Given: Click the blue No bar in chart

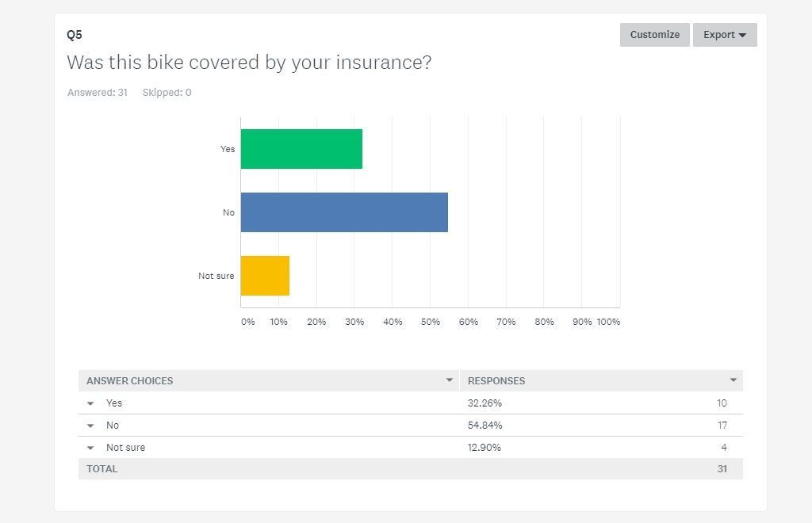Looking at the screenshot, I should (344, 212).
